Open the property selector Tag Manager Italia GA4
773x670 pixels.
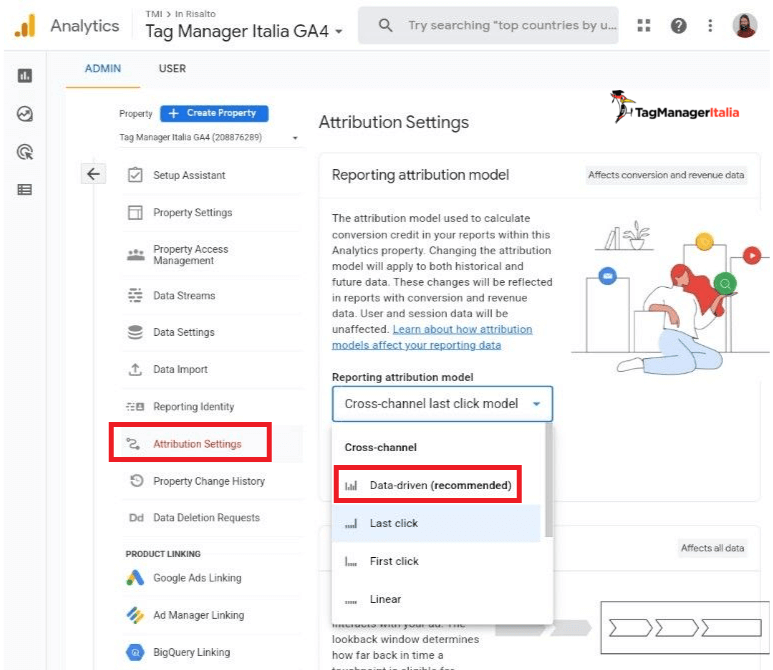[244, 31]
